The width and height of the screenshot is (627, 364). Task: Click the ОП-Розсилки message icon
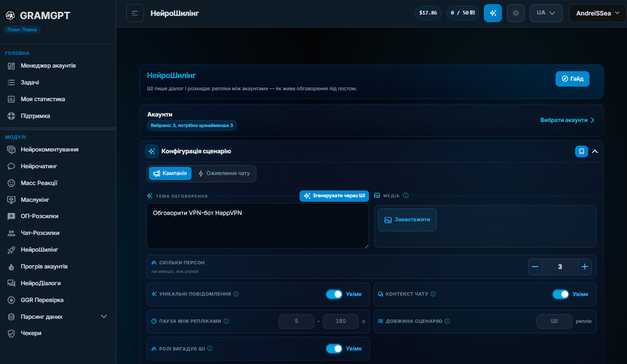11,216
